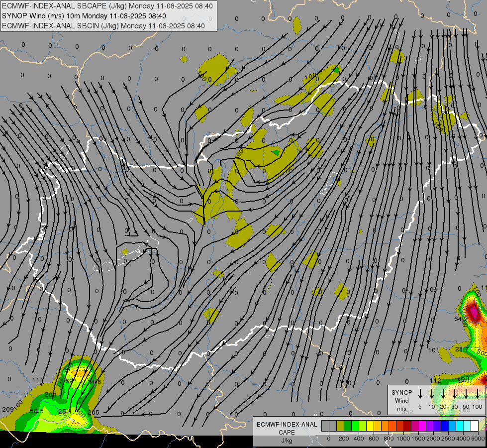Click the 100 m/s wind arrow symbol
The height and width of the screenshot is (448, 487).
point(478,393)
